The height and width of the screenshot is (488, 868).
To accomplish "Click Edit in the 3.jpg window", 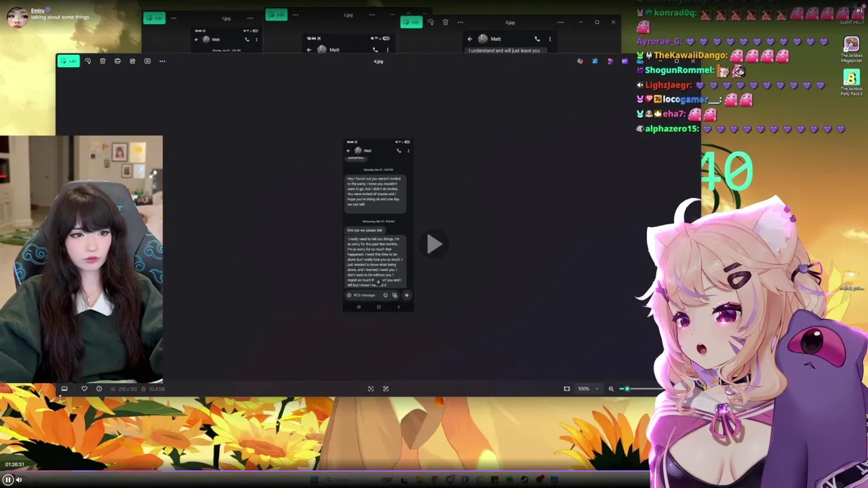I will tap(412, 22).
